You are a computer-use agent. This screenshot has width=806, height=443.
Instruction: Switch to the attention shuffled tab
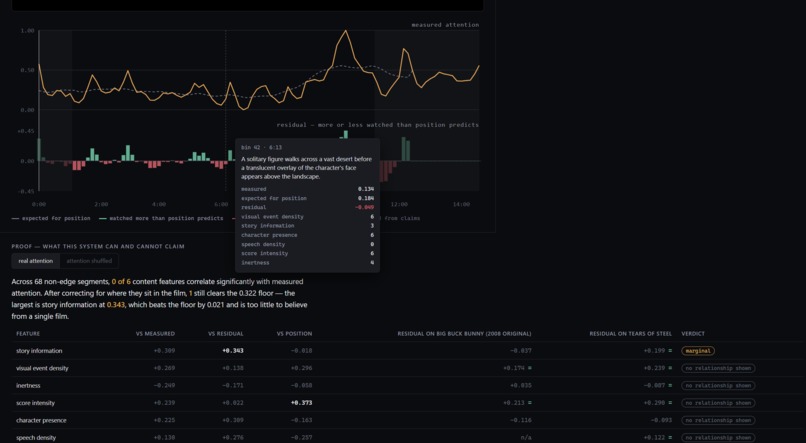(89, 261)
